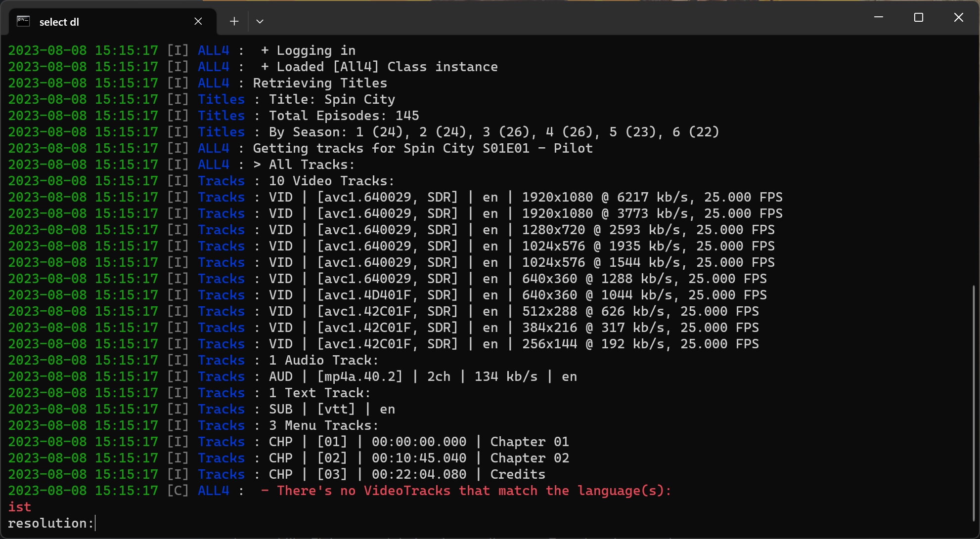
Task: Click the terminal icon in the tab
Action: pyautogui.click(x=23, y=21)
